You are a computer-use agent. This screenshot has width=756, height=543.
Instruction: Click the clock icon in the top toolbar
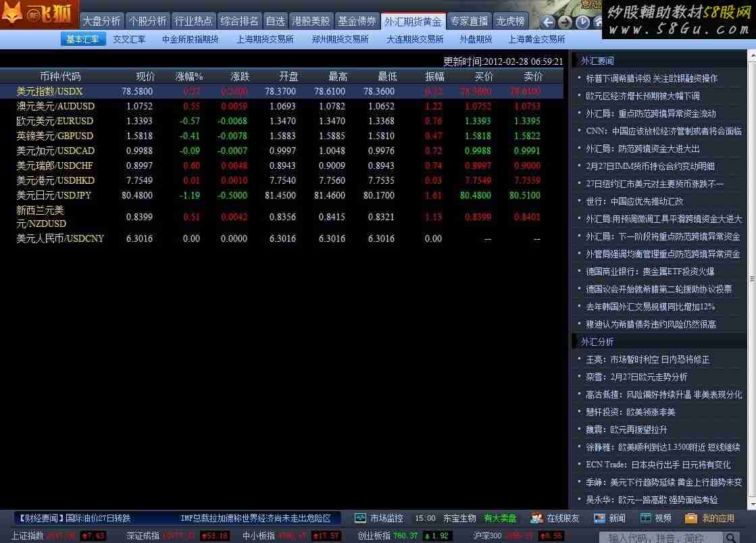click(582, 22)
